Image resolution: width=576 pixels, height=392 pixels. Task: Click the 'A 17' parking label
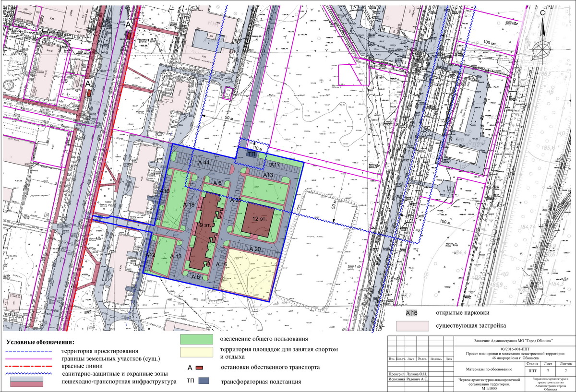pos(275,165)
